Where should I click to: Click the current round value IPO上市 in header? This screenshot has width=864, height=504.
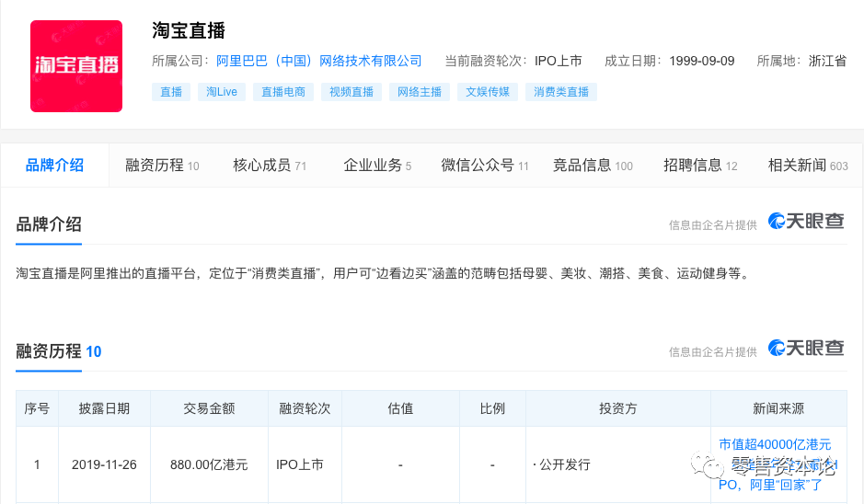[559, 61]
